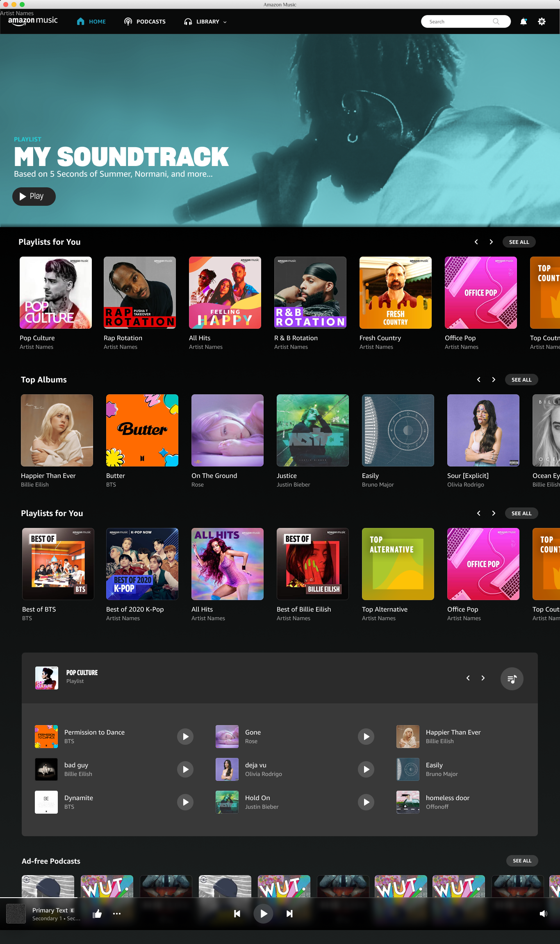Play deja vu by Olivia Rodrigo
This screenshot has height=944, width=560.
[x=366, y=769]
